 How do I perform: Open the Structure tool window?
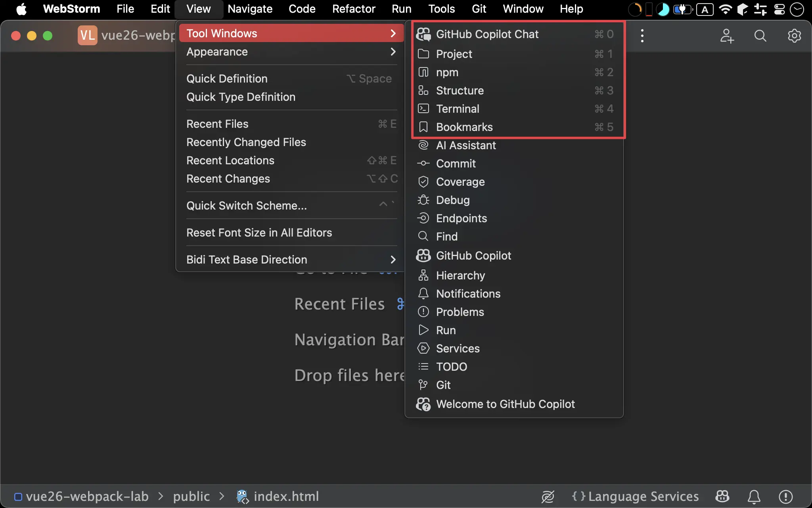coord(514,90)
